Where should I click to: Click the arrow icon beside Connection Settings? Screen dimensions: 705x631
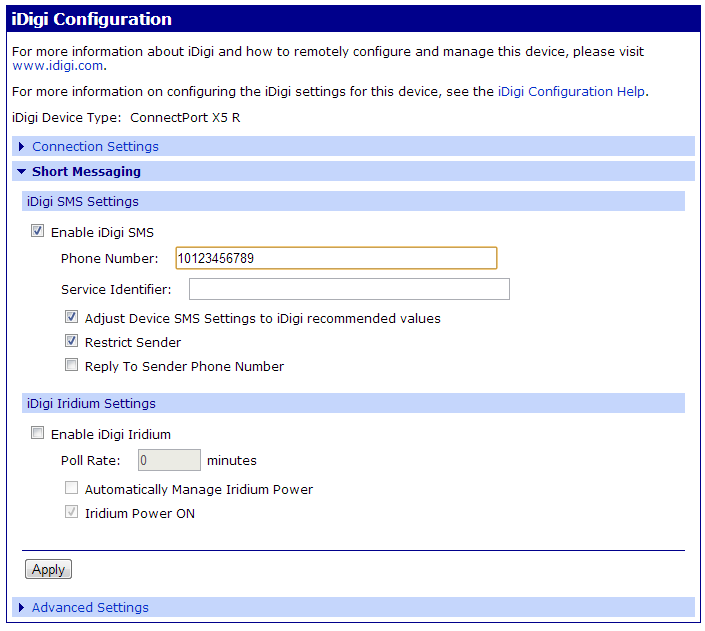pyautogui.click(x=22, y=147)
